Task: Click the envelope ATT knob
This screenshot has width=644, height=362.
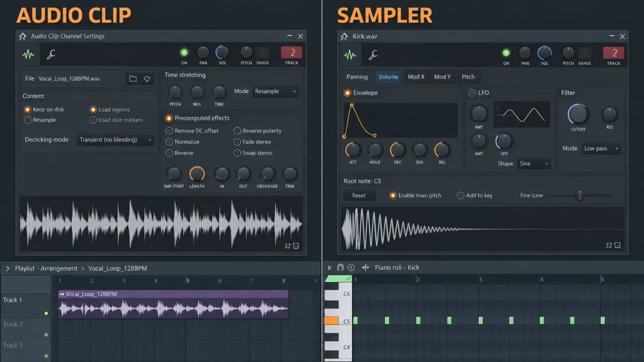Action: (x=353, y=150)
